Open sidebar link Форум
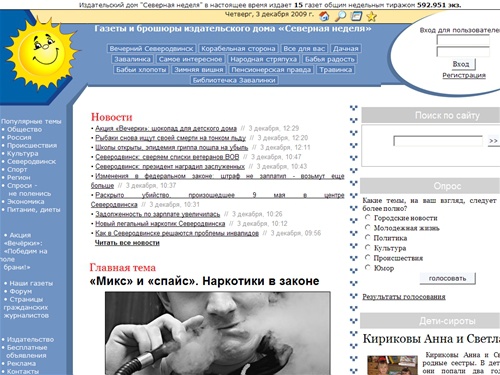 click(21, 291)
